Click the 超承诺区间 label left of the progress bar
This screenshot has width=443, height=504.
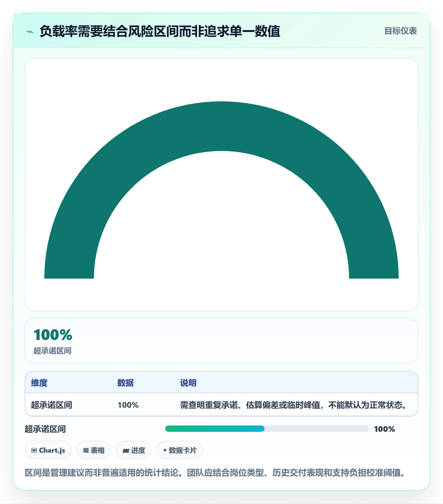[x=45, y=429]
